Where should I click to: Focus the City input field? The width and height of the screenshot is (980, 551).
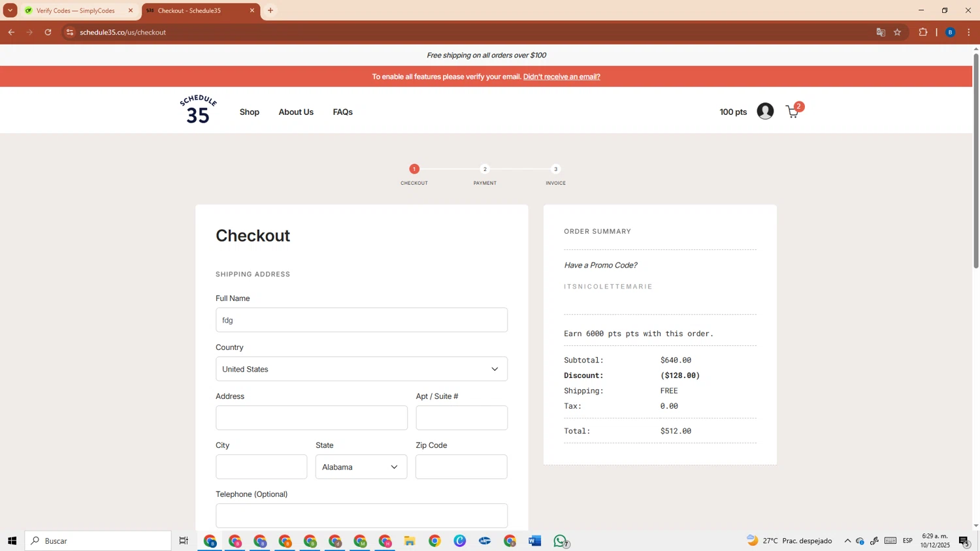[261, 467]
